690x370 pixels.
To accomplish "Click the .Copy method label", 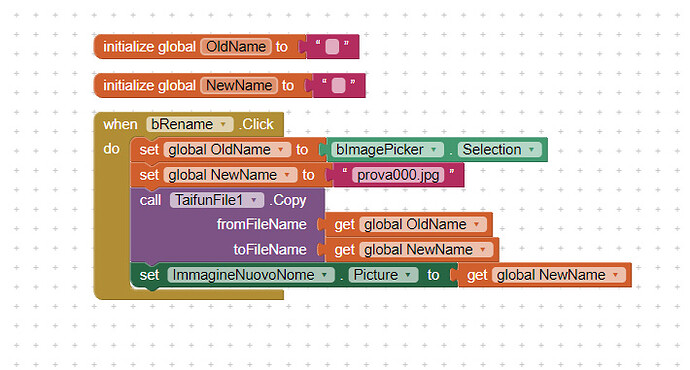I will click(x=287, y=200).
